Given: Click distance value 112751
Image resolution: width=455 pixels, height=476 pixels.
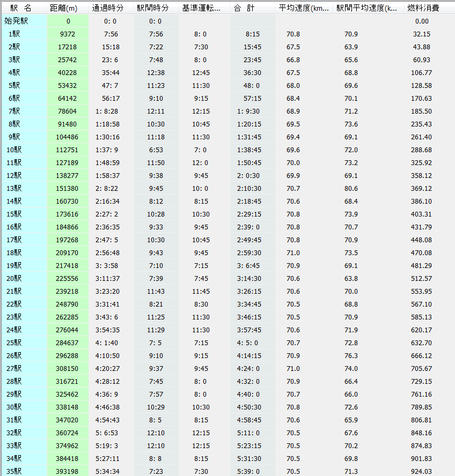Looking at the screenshot, I should click(67, 150).
